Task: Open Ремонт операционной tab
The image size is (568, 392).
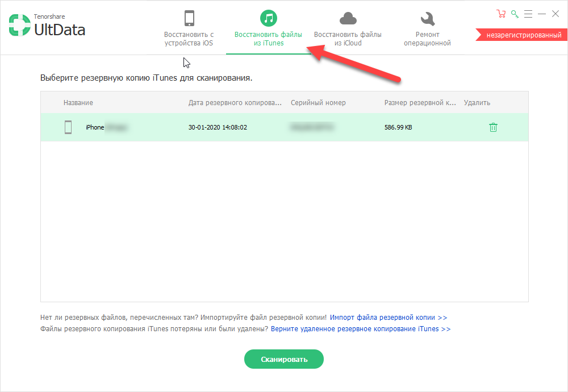Action: (428, 28)
